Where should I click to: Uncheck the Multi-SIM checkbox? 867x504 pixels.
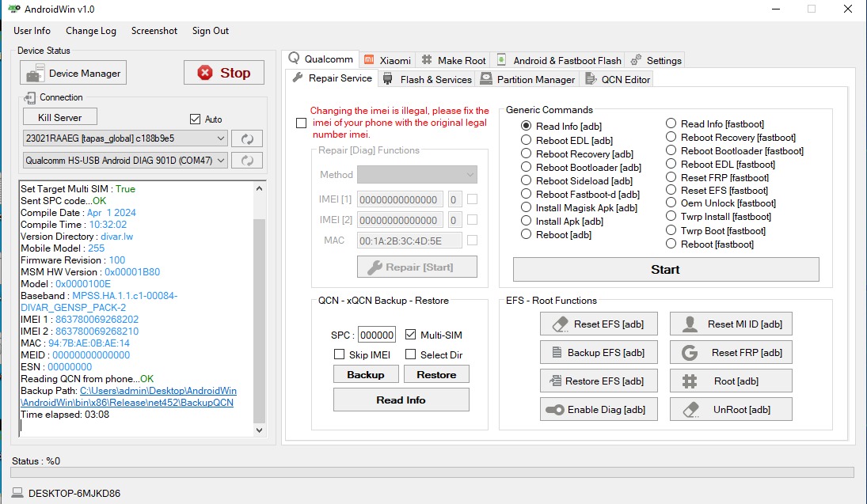point(410,335)
